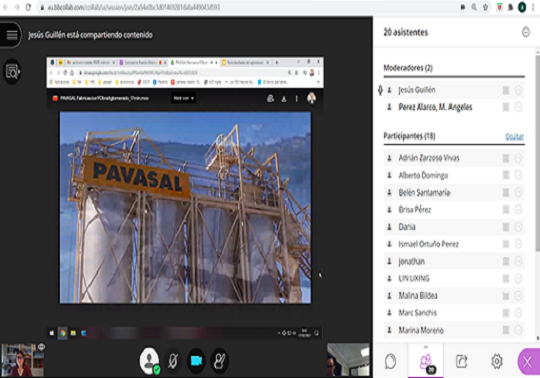Click the Participantes (18) section header
Image resolution: width=540 pixels, height=378 pixels.
[x=409, y=136]
